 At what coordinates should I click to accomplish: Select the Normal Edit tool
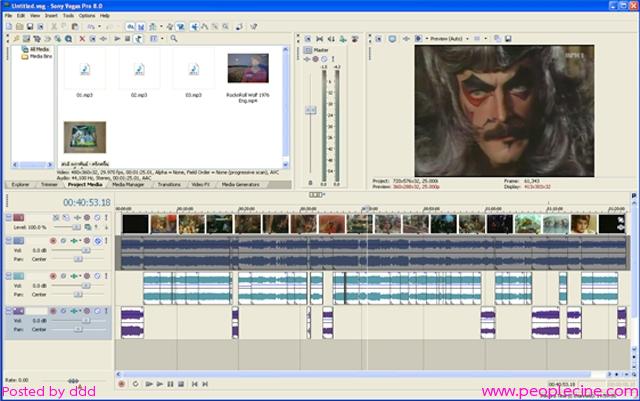194,27
